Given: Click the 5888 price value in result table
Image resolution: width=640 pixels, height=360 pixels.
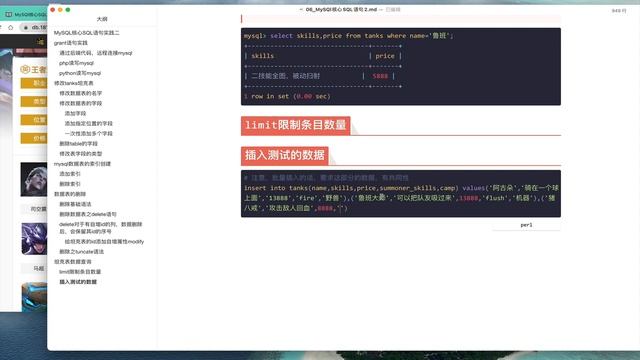Looking at the screenshot, I should [380, 76].
